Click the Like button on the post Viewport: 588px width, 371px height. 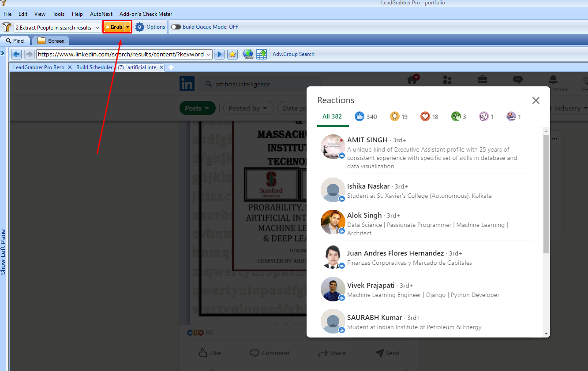[210, 353]
